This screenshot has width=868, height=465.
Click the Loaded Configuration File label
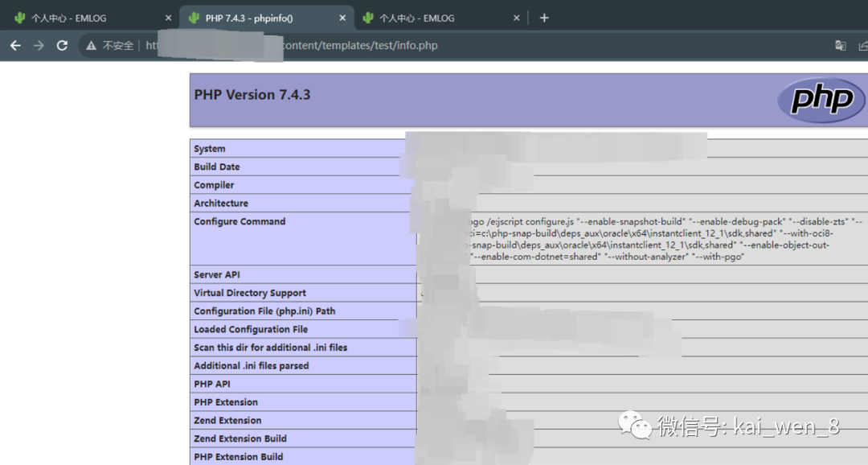pyautogui.click(x=251, y=330)
